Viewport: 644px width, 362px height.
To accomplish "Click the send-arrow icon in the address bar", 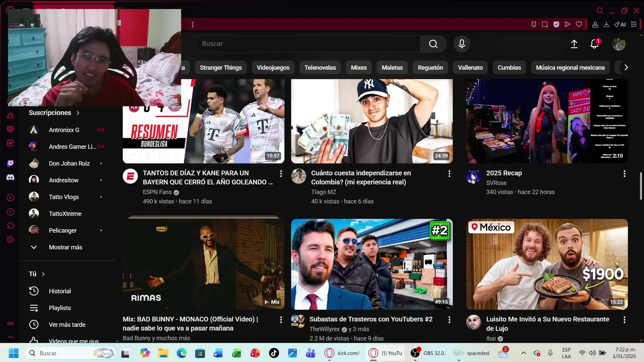I will pos(568,24).
